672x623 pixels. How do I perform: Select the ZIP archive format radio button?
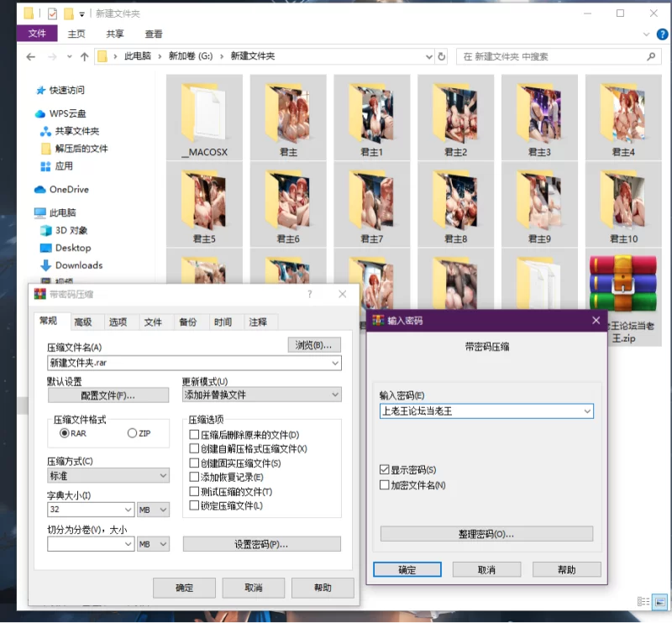tap(132, 433)
